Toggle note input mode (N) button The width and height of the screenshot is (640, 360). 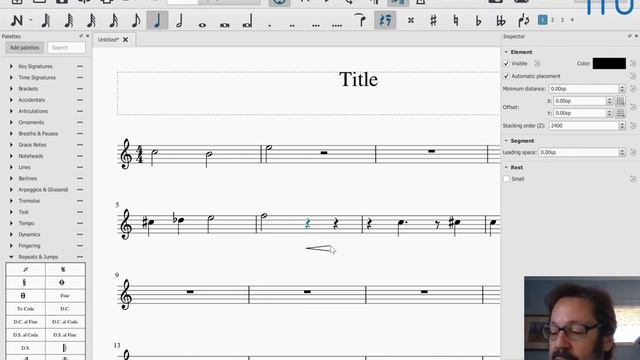click(17, 20)
